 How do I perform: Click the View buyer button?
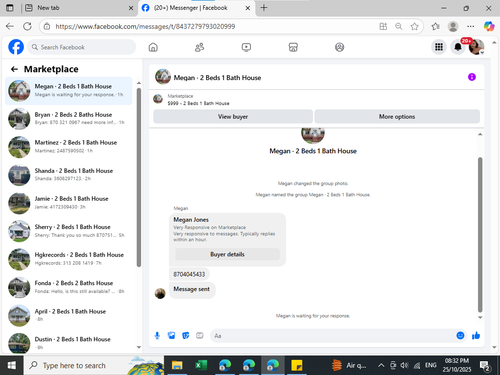(x=233, y=117)
